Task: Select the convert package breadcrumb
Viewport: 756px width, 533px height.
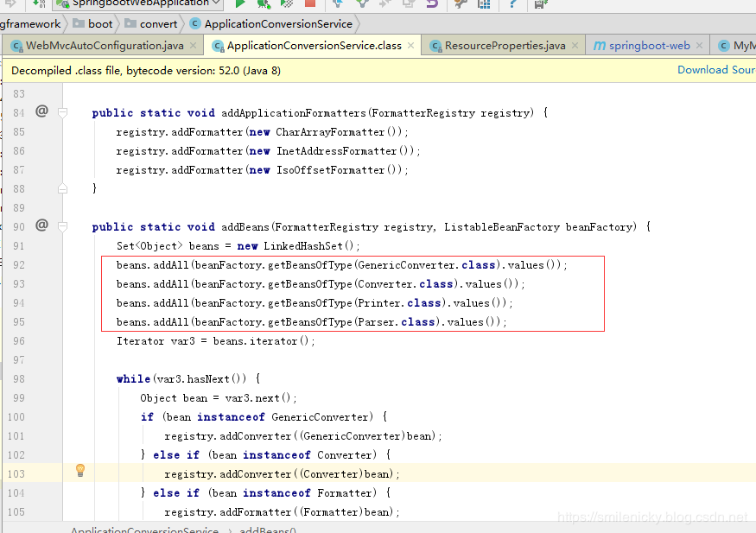Action: click(x=158, y=24)
